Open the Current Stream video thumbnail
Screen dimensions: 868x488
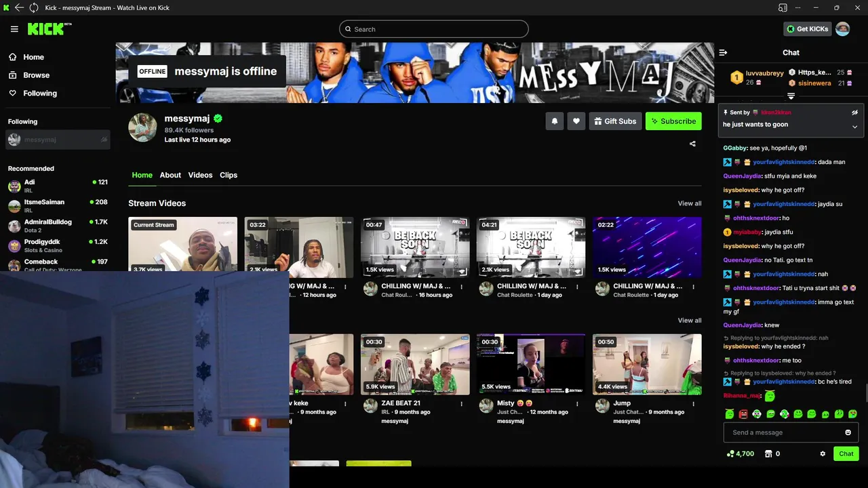183,244
